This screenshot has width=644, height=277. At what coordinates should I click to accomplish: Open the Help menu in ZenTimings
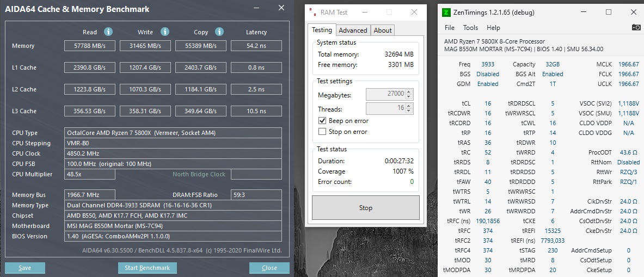coord(493,28)
